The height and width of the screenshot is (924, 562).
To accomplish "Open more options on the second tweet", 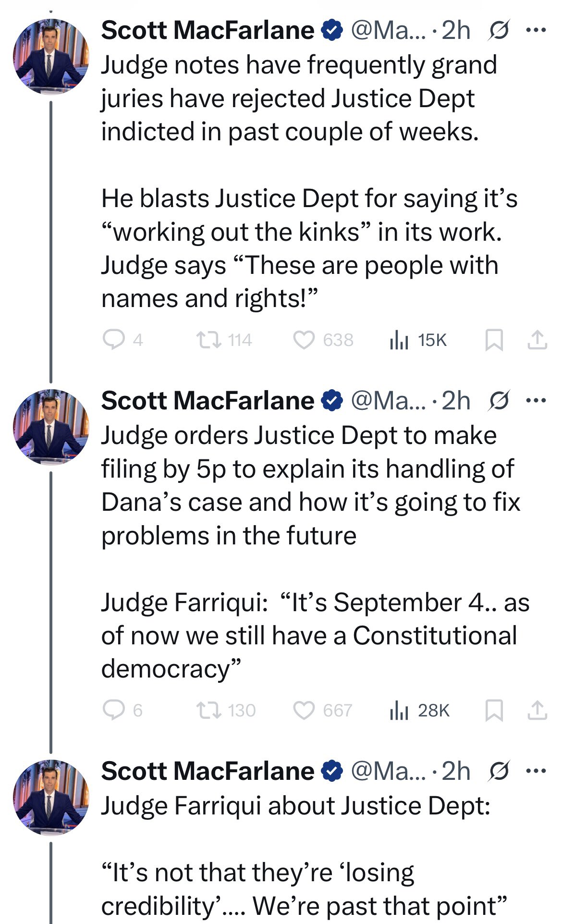I will [536, 401].
